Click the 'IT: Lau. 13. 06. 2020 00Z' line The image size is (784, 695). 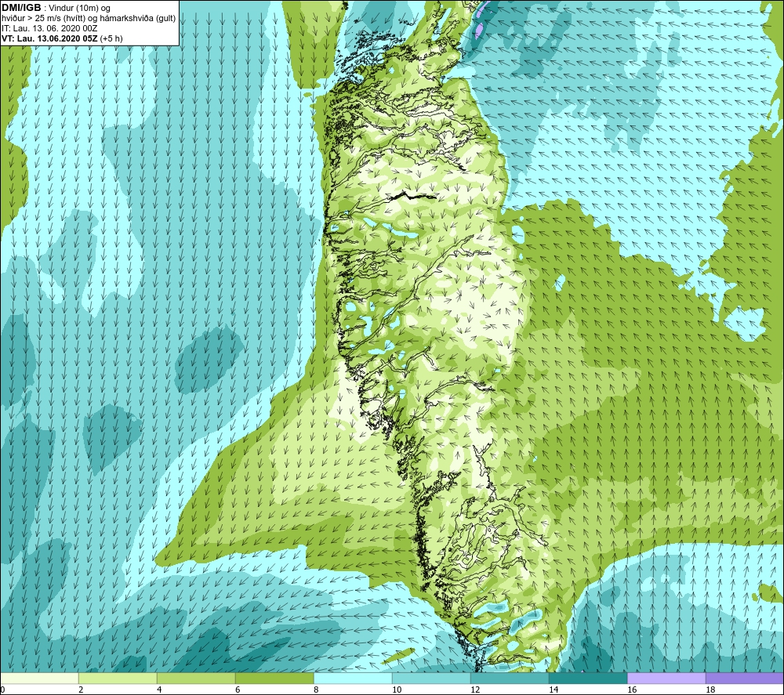(x=49, y=28)
